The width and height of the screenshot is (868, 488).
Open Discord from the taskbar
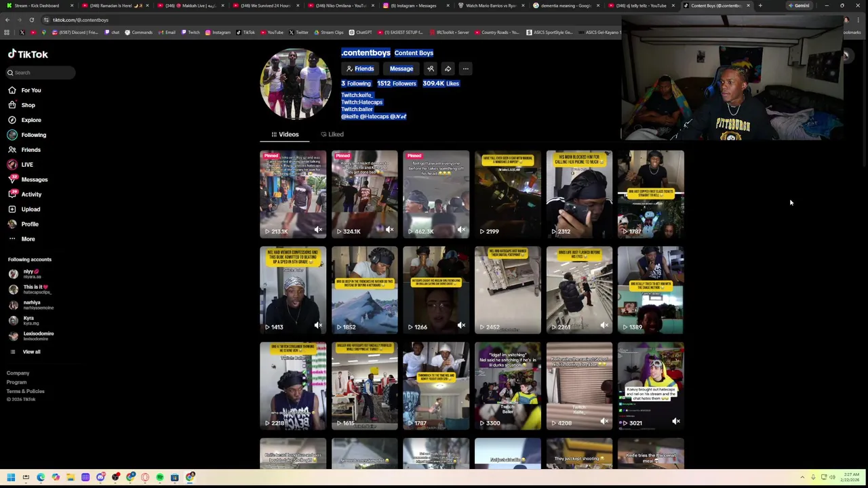click(x=100, y=477)
